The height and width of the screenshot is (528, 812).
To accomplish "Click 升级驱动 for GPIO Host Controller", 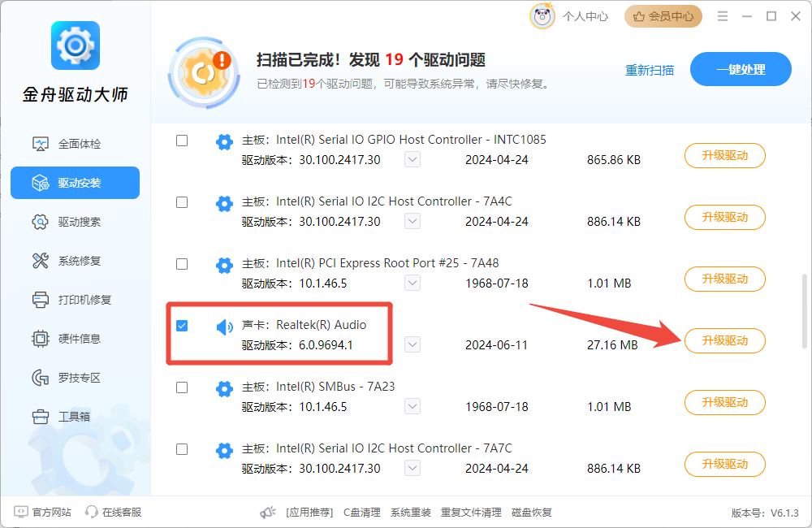I will [x=725, y=155].
